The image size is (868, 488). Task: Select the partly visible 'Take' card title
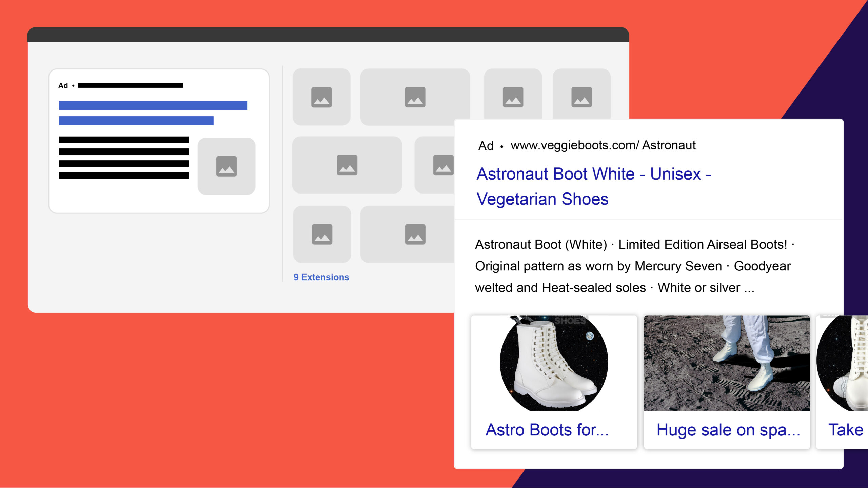(846, 430)
